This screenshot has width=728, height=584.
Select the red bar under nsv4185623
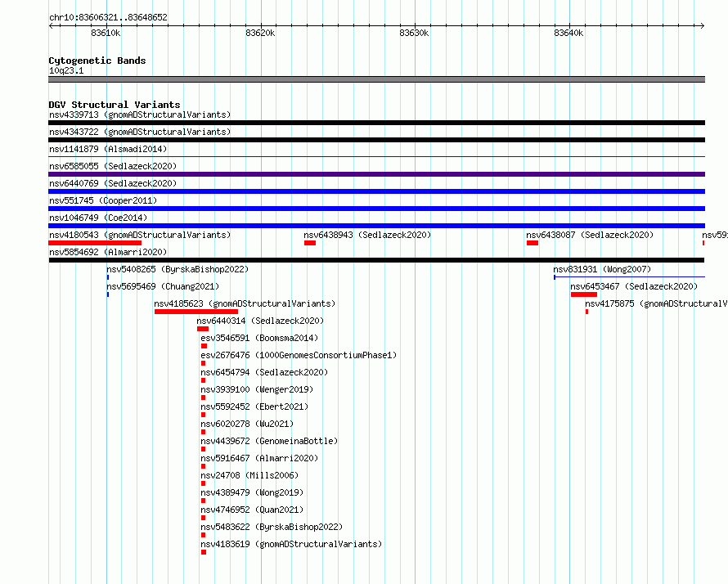(x=196, y=312)
